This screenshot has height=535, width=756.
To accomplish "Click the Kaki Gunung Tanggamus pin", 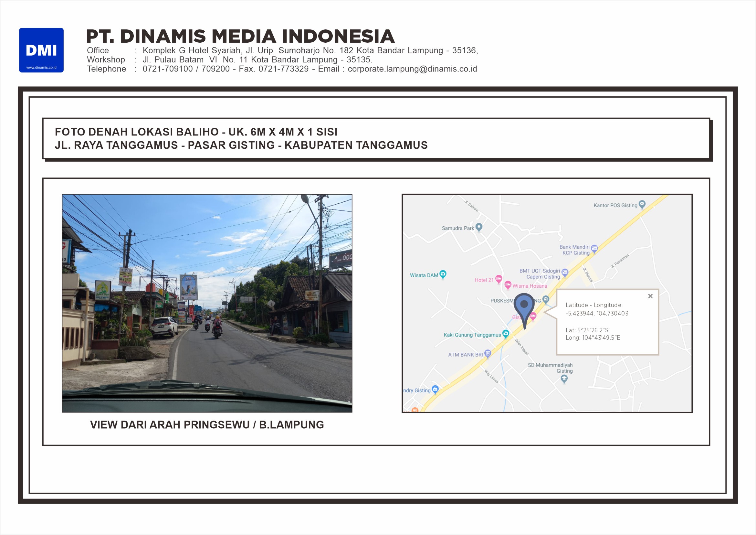I will coord(505,334).
